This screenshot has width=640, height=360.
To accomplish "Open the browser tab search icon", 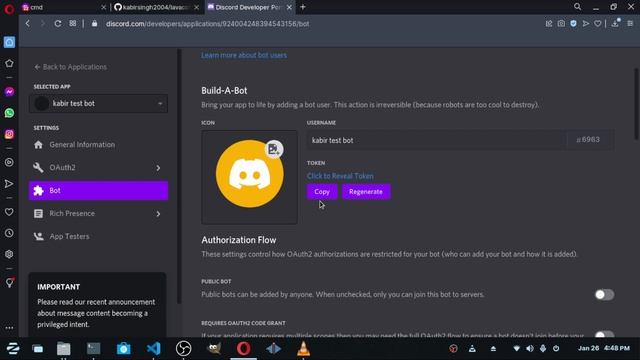I will (x=578, y=7).
